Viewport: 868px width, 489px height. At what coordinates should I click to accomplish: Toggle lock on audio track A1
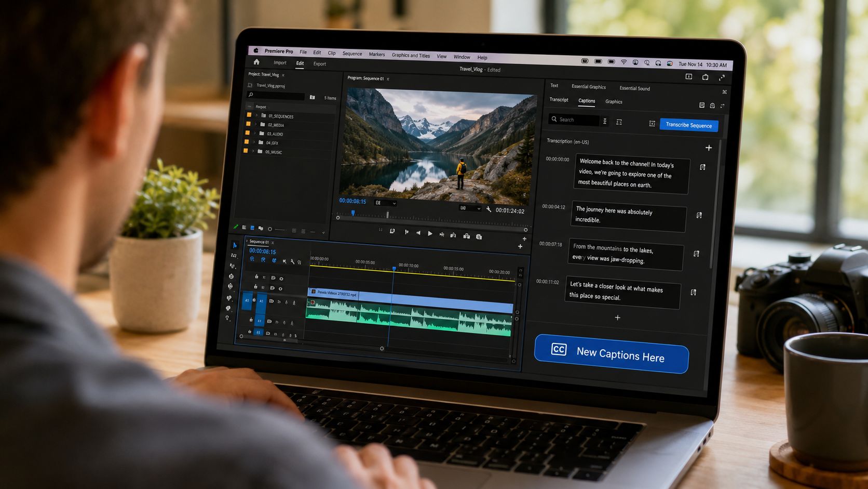click(253, 300)
